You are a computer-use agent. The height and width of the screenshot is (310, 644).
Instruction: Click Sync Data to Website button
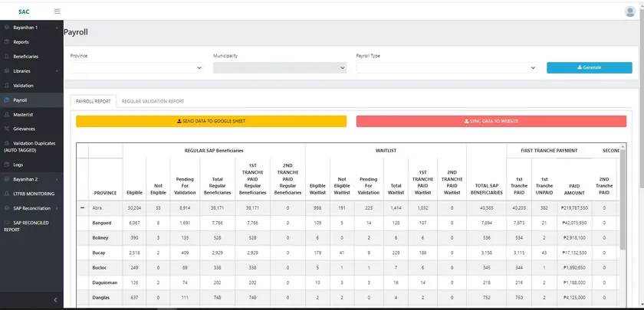click(491, 122)
